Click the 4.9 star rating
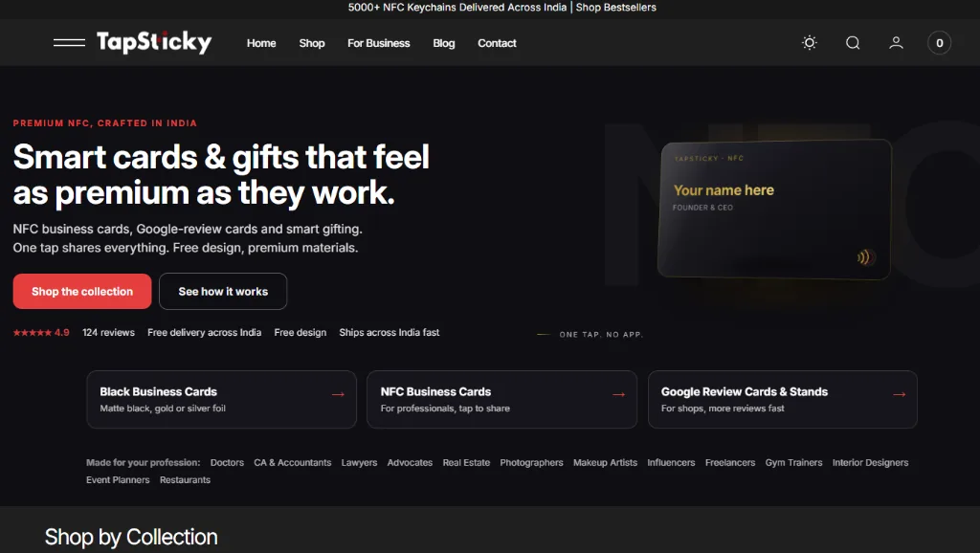The height and width of the screenshot is (553, 980). click(41, 332)
